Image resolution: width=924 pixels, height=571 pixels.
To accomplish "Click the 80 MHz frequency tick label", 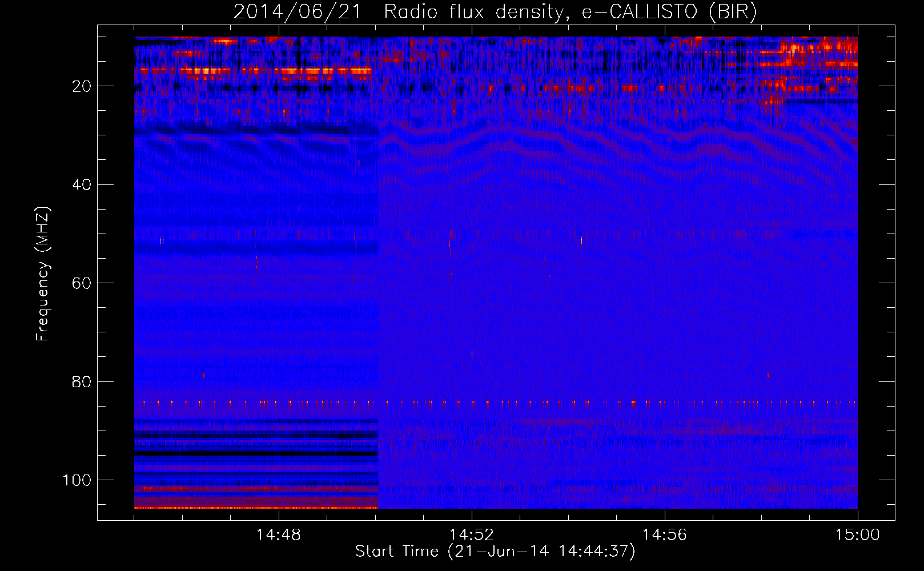I will (x=83, y=381).
